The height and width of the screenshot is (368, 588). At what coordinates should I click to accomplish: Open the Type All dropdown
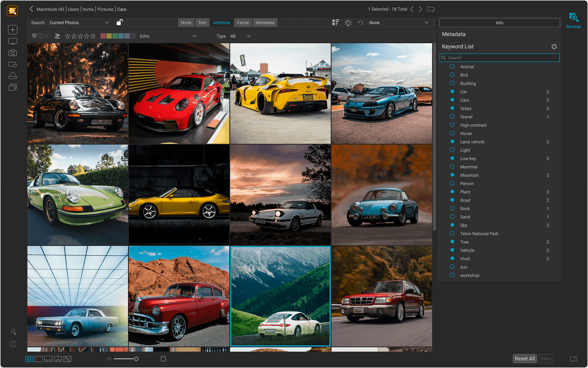[240, 36]
